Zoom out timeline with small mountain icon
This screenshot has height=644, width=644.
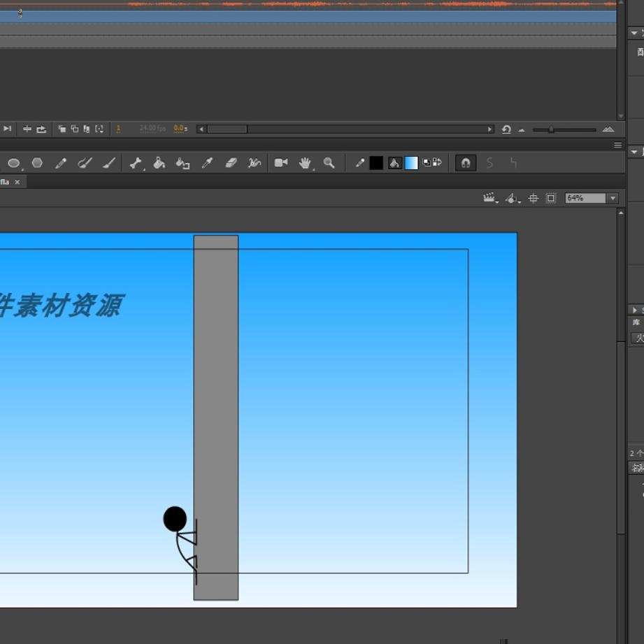click(x=522, y=130)
